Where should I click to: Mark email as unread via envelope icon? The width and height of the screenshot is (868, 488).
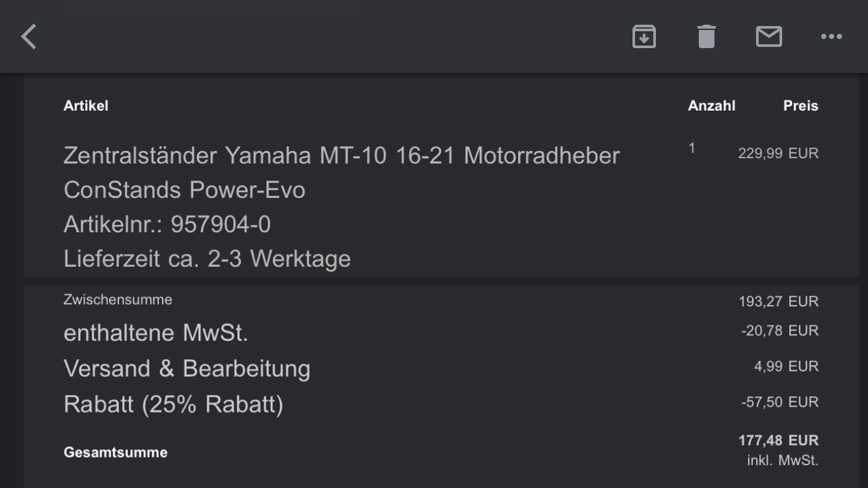(x=768, y=36)
